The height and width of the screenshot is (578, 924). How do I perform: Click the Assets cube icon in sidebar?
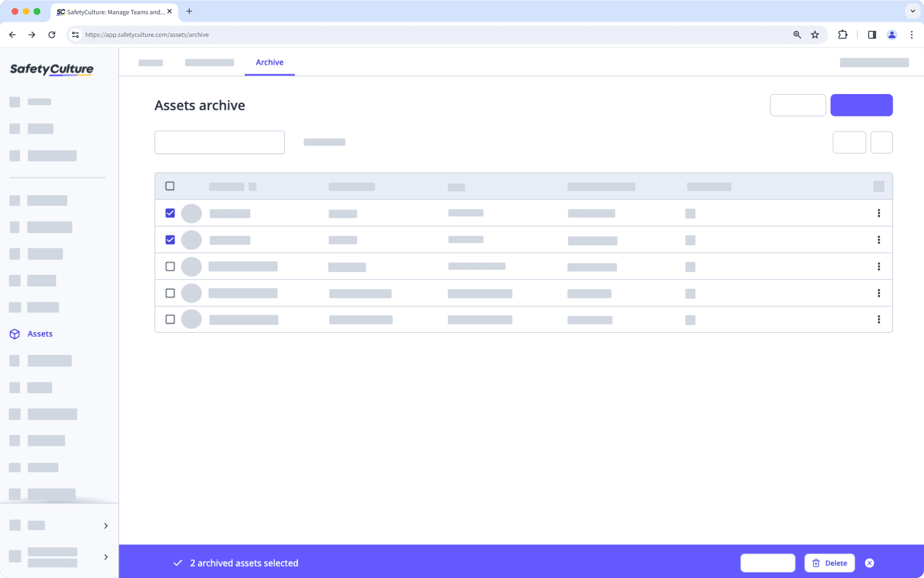click(14, 333)
